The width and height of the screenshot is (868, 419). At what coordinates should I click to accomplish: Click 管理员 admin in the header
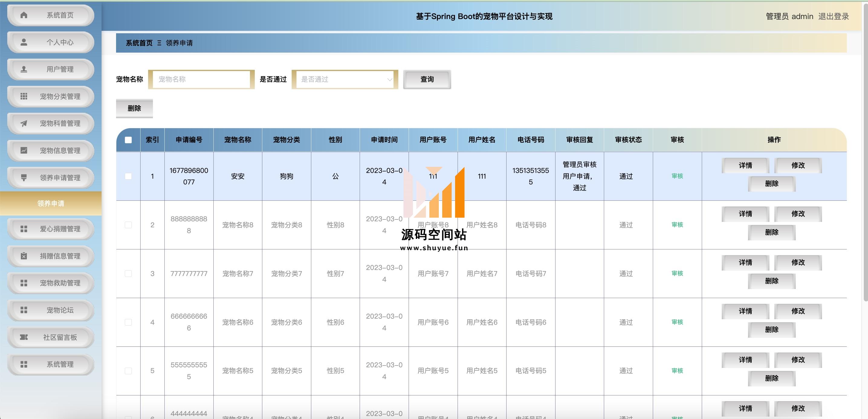coord(789,17)
